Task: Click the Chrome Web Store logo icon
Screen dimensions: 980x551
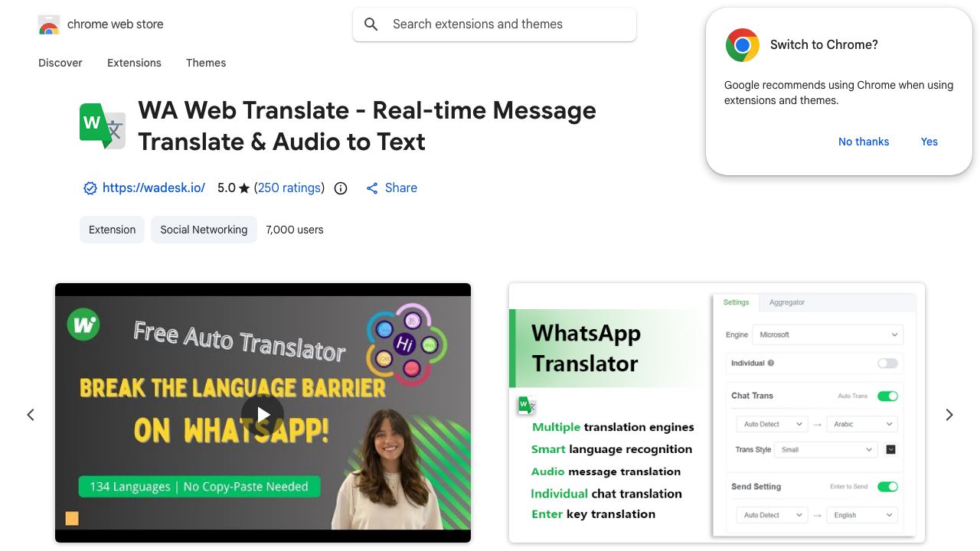Action: pos(49,24)
